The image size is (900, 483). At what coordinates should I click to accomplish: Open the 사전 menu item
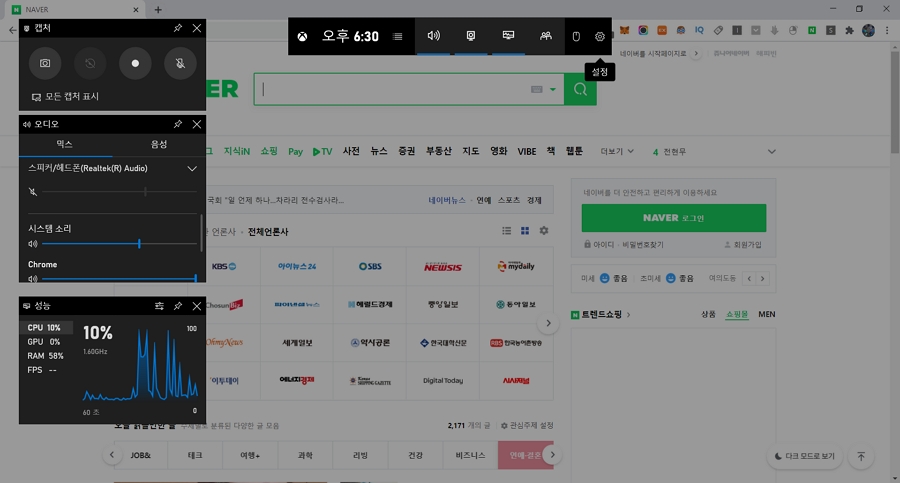351,151
